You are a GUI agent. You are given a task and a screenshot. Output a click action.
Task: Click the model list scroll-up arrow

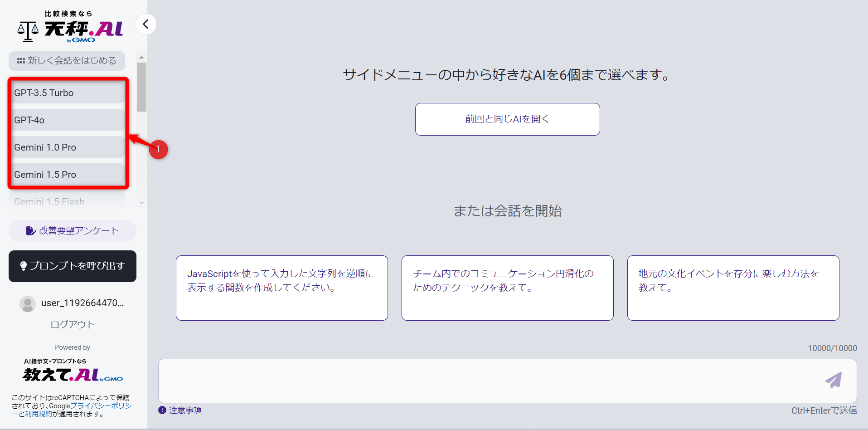141,57
